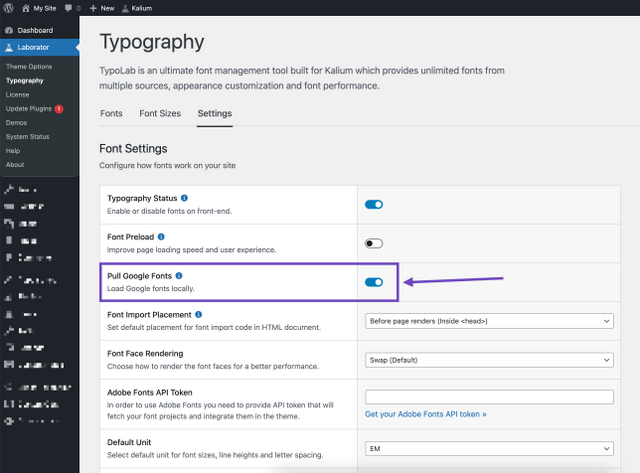The height and width of the screenshot is (473, 640).
Task: Open Theme Options in the sidebar
Action: coord(29,66)
